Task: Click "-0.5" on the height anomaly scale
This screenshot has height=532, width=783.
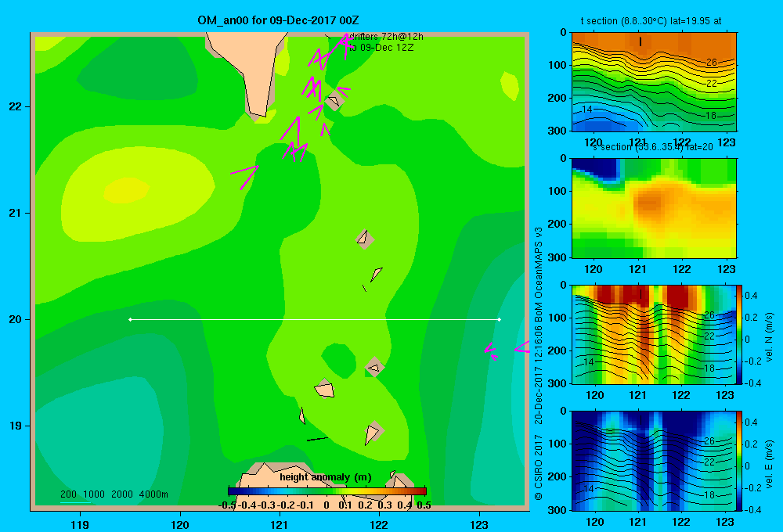Action: [227, 505]
